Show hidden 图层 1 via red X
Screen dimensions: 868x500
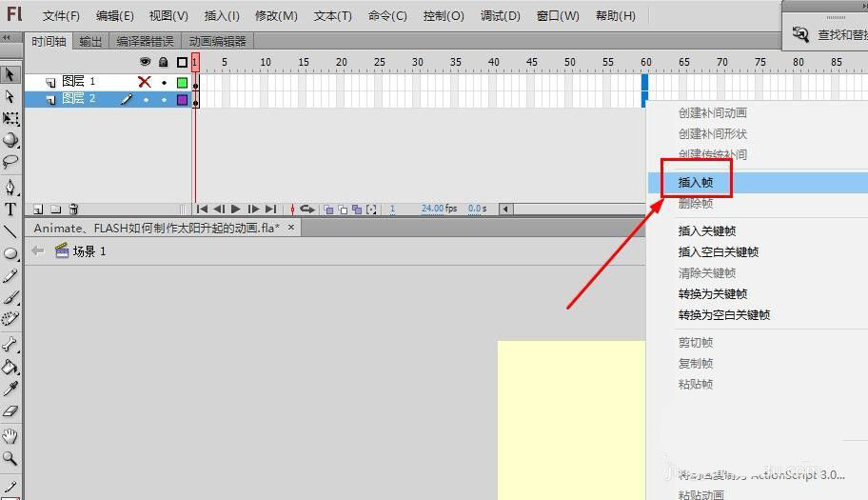[145, 82]
